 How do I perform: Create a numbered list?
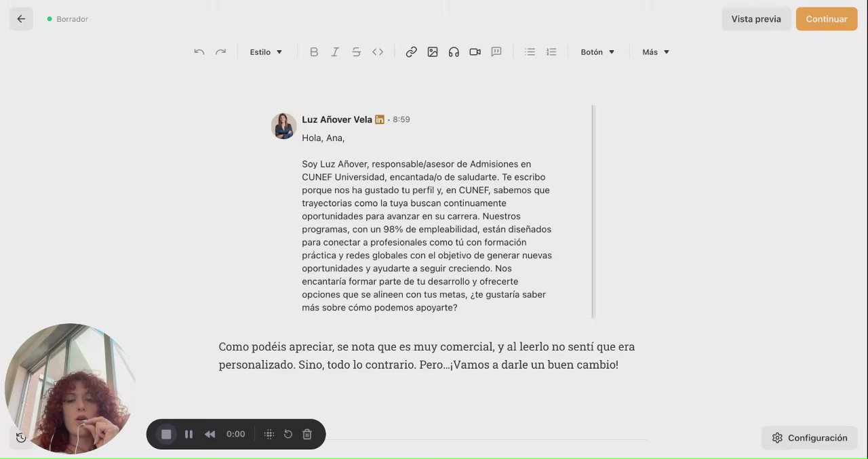(x=551, y=52)
